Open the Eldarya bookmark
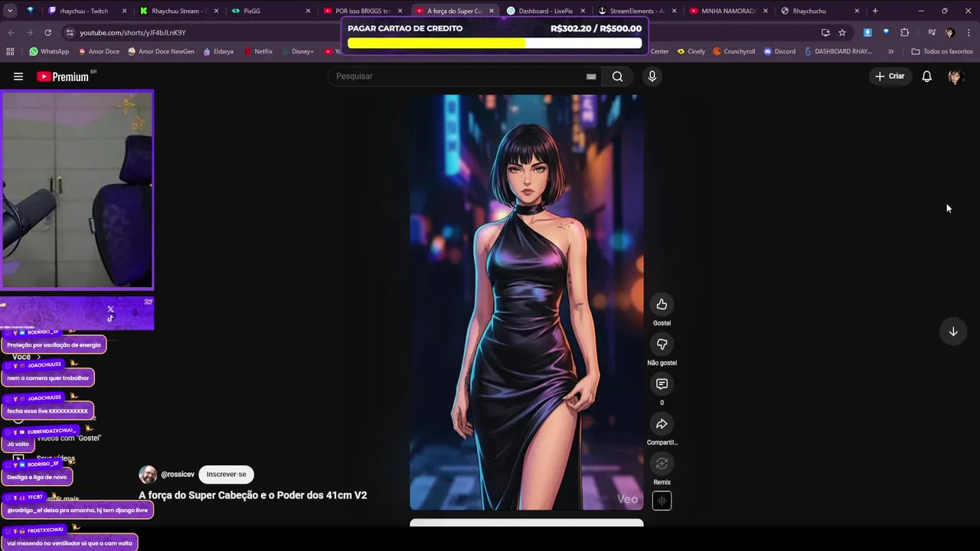 click(x=218, y=51)
